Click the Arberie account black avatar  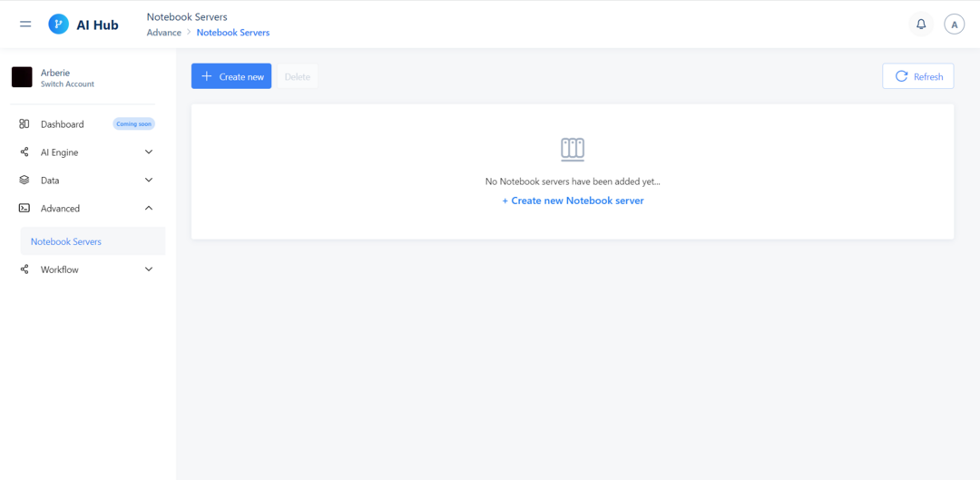point(22,77)
